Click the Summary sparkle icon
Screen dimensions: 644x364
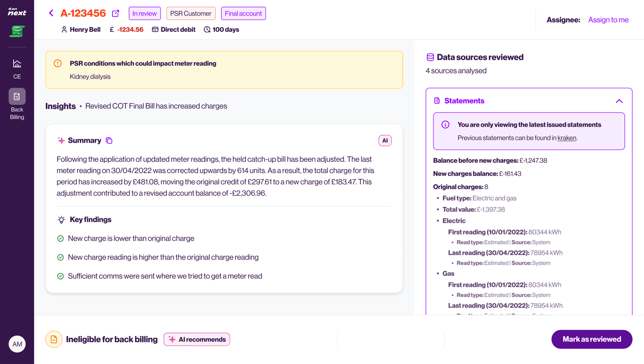tap(61, 140)
